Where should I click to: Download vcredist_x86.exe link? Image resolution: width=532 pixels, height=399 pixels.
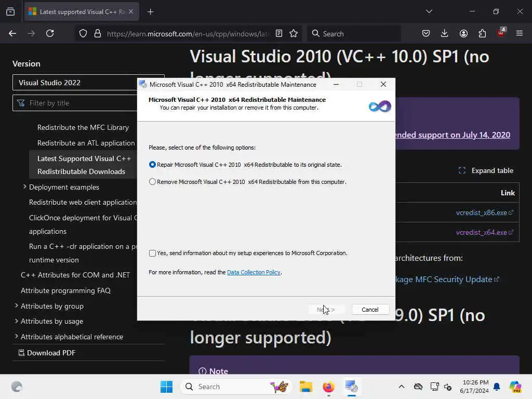pos(485,212)
